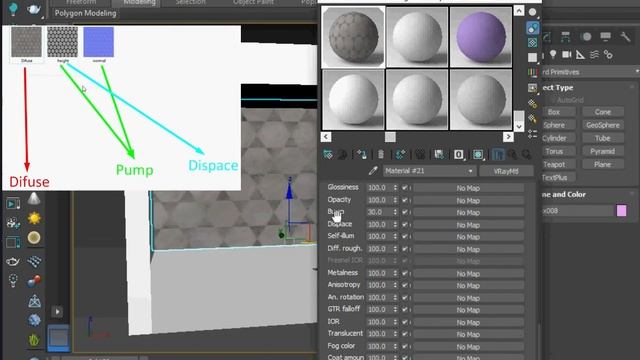Image resolution: width=640 pixels, height=360 pixels.
Task: Open the Selection ribbon tab
Action: (191, 2)
